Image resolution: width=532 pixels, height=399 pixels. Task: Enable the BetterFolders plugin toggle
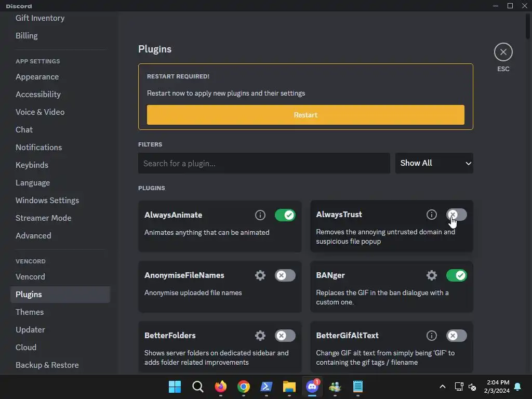(x=285, y=336)
